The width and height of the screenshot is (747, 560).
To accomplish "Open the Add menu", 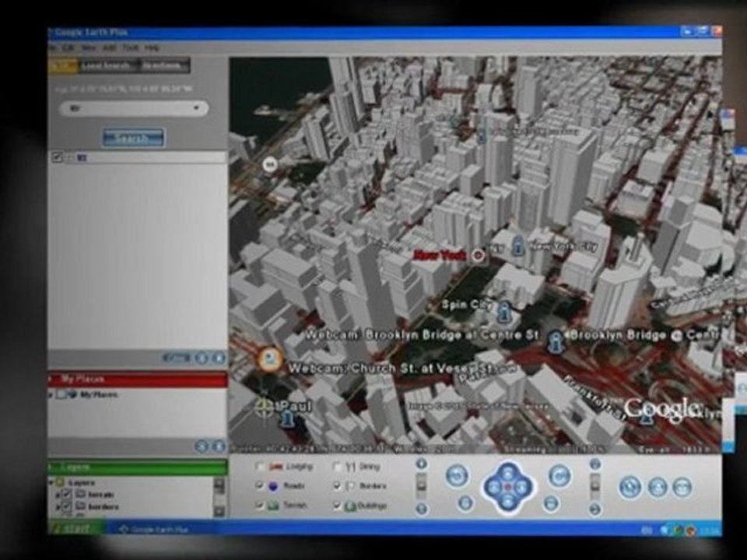I will (x=109, y=48).
